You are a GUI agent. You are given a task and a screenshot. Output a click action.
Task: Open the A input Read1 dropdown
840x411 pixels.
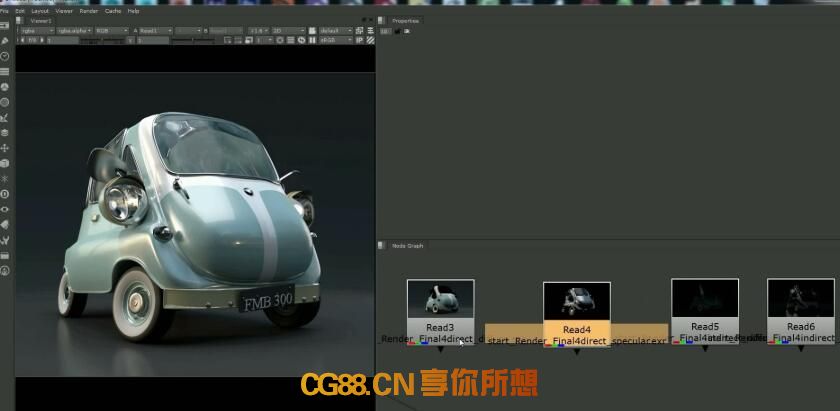pyautogui.click(x=155, y=31)
